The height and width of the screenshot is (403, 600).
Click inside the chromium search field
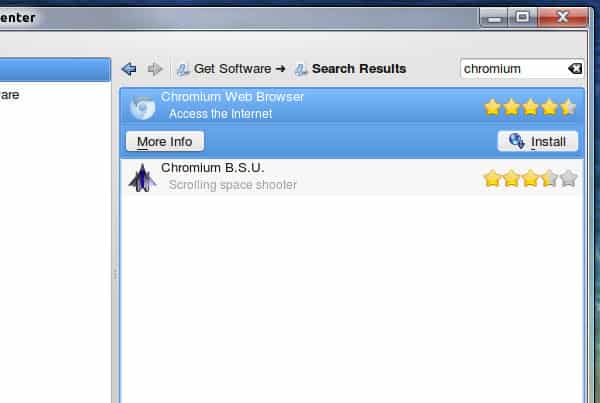pyautogui.click(x=514, y=69)
